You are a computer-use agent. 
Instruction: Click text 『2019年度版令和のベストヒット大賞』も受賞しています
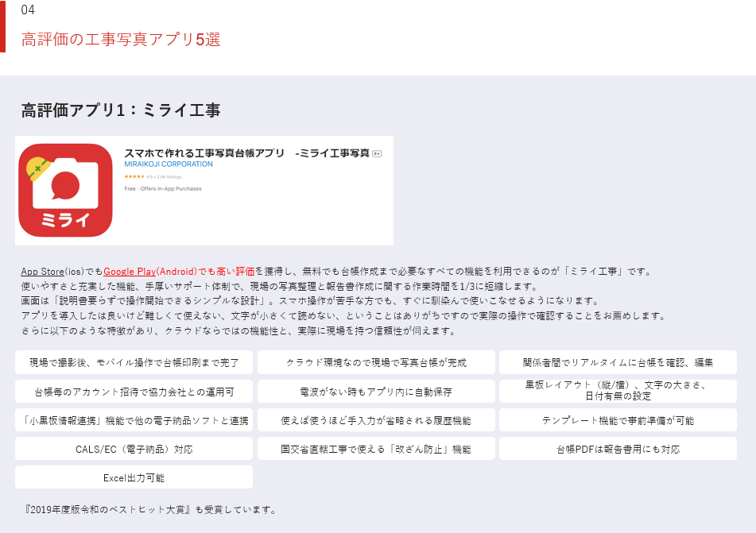(150, 510)
